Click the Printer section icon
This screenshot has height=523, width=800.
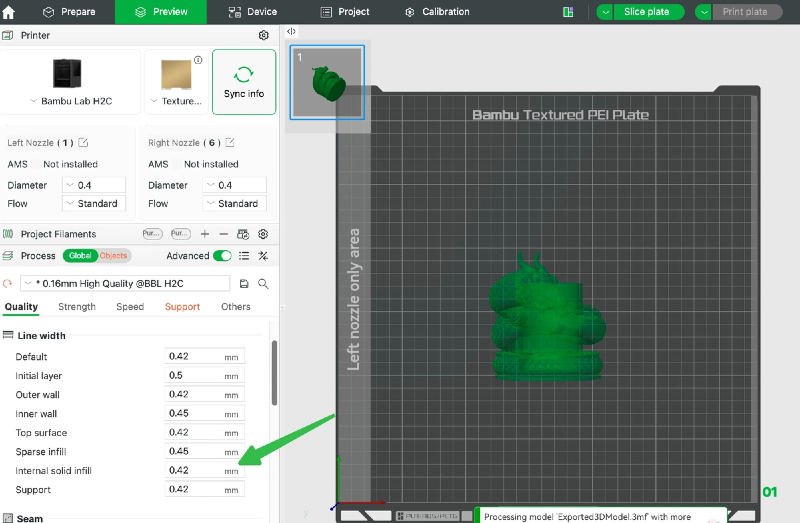(x=8, y=35)
